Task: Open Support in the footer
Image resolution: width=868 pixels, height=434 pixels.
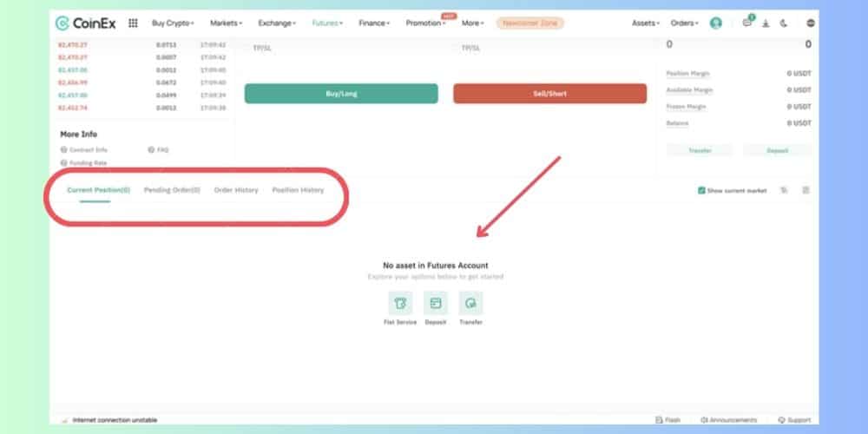Action: point(794,420)
